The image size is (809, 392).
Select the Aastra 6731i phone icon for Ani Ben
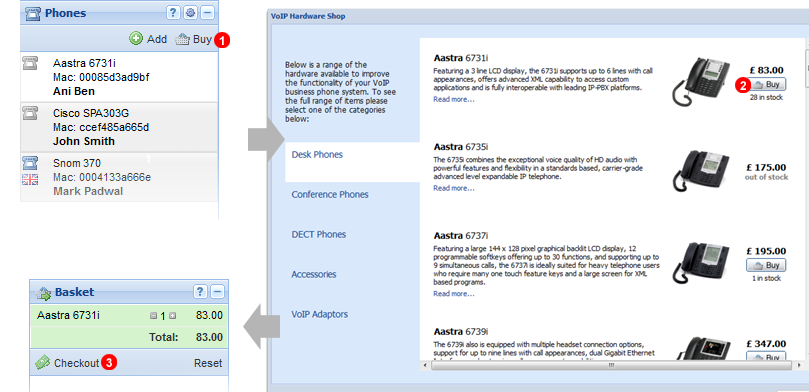[x=29, y=64]
